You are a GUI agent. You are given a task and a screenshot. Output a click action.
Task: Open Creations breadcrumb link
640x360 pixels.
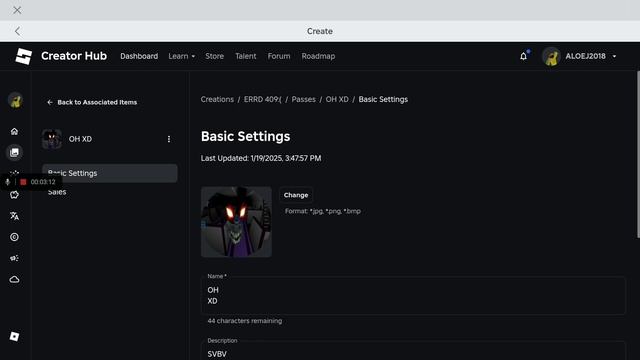tap(217, 99)
